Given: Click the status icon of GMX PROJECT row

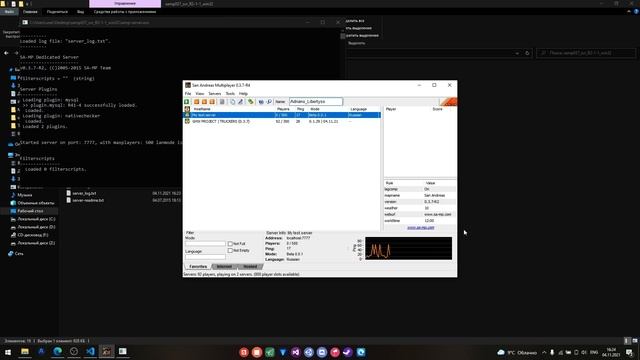Looking at the screenshot, I should click(187, 121).
